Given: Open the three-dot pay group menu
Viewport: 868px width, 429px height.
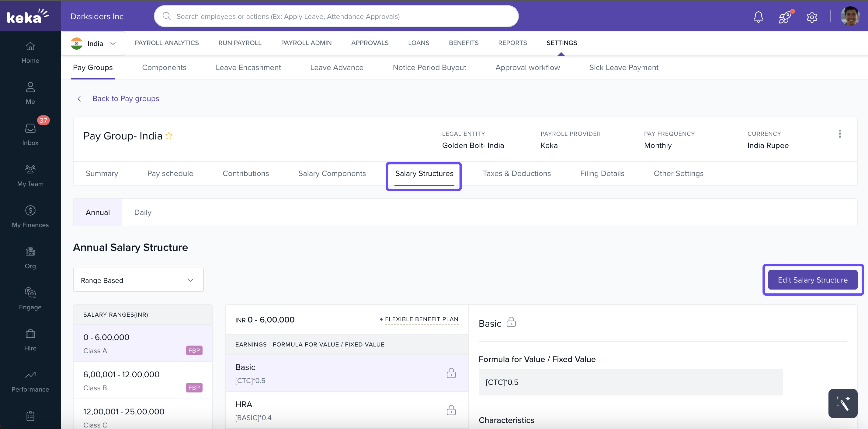Looking at the screenshot, I should tap(840, 134).
